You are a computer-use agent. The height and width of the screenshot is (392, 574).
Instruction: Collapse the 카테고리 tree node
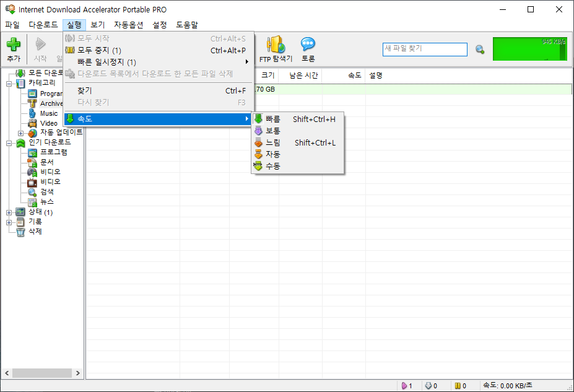(x=9, y=84)
